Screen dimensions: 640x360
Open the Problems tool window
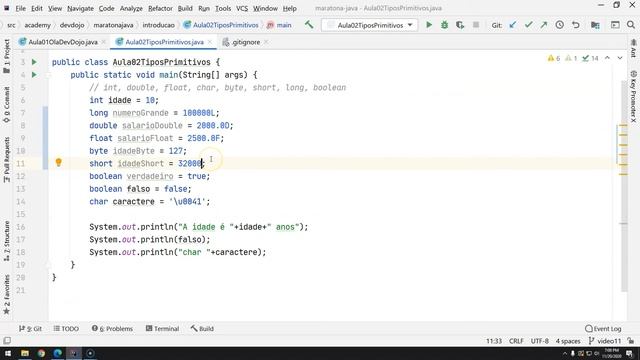pyautogui.click(x=112, y=329)
